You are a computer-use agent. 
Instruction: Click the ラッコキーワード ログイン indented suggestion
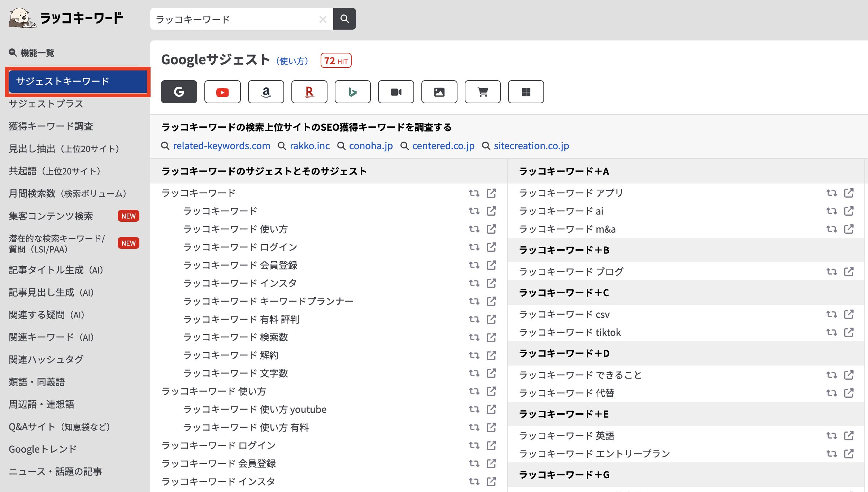pyautogui.click(x=240, y=247)
